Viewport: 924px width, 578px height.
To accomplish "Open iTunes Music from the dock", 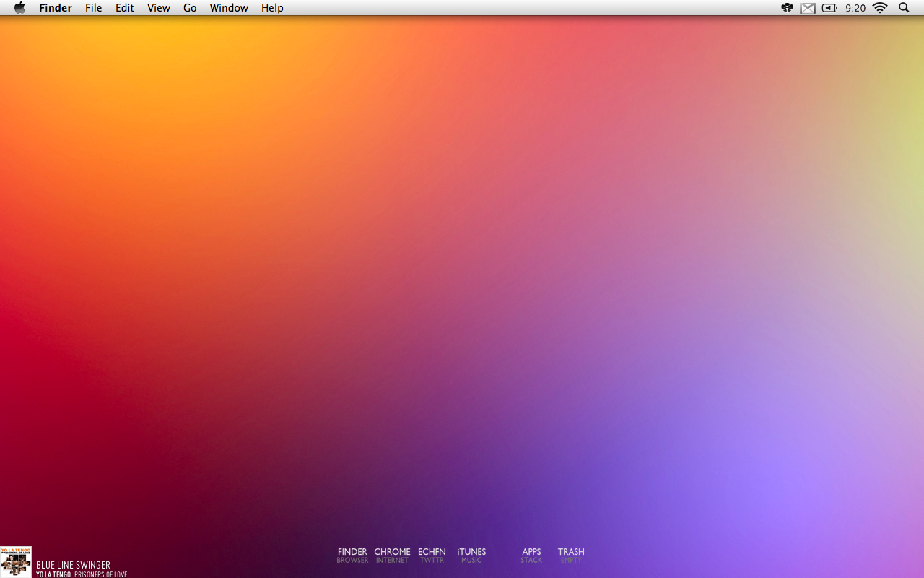I will (x=471, y=555).
